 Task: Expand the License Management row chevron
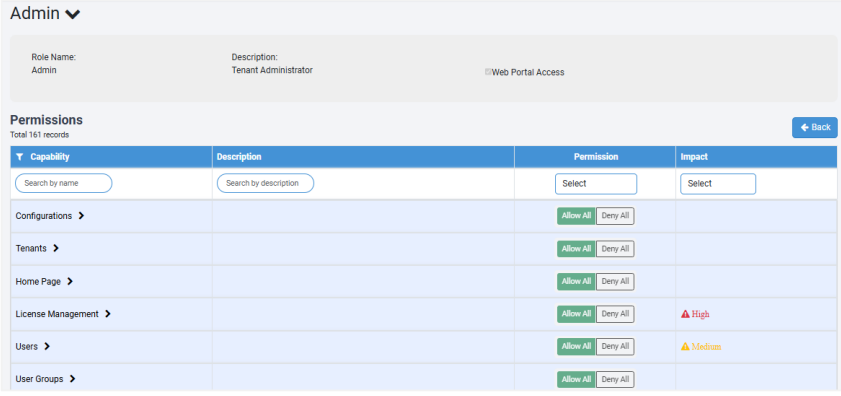(x=107, y=314)
